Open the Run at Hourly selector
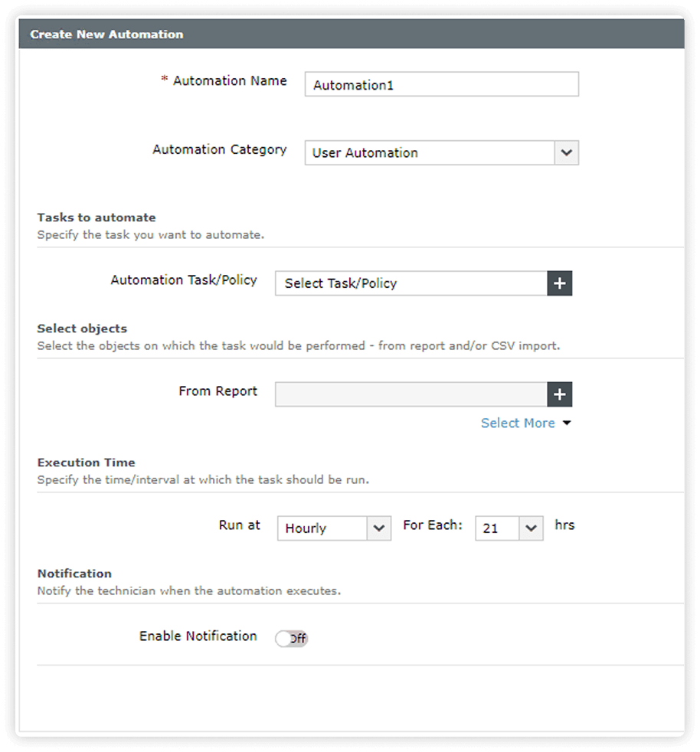Image resolution: width=700 pixels, height=752 pixels. (322, 528)
